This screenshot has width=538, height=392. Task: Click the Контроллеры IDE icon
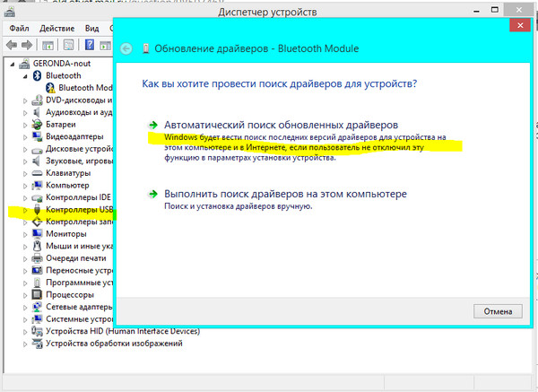point(37,197)
